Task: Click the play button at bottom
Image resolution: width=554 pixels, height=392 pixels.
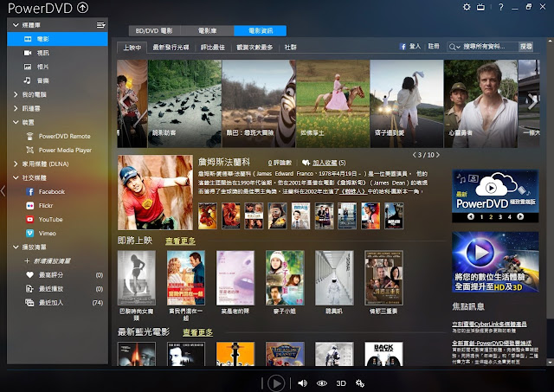Action: coord(276,383)
